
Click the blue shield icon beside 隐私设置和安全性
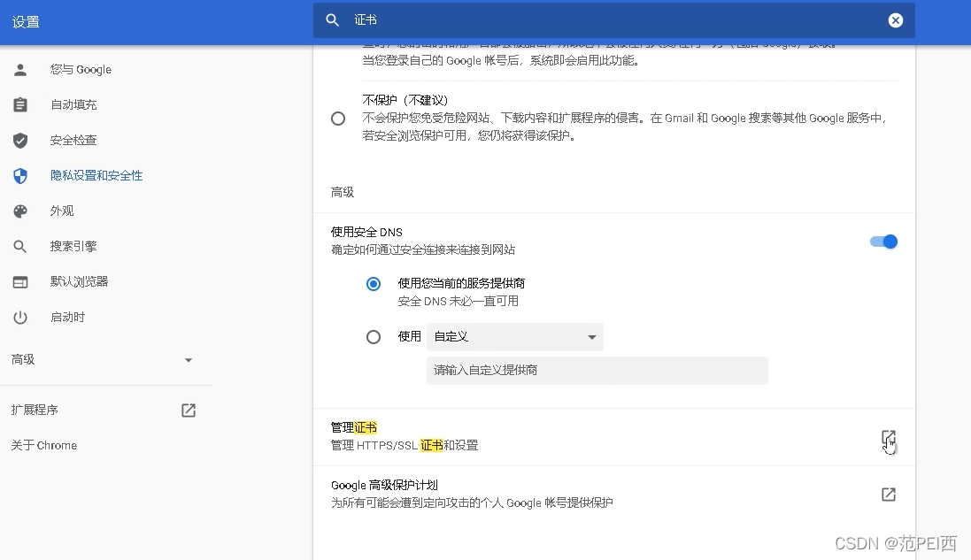(20, 176)
